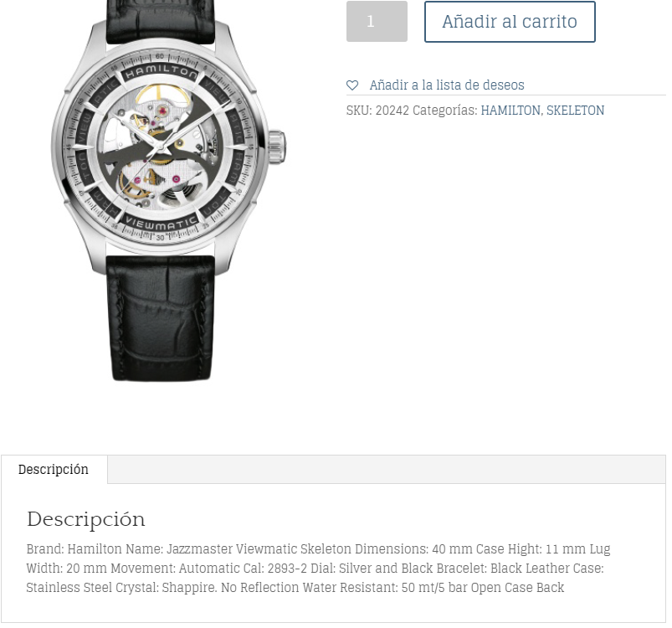Click the HAMILTON lettering at the dial top
This screenshot has width=672, height=628.
(162, 72)
